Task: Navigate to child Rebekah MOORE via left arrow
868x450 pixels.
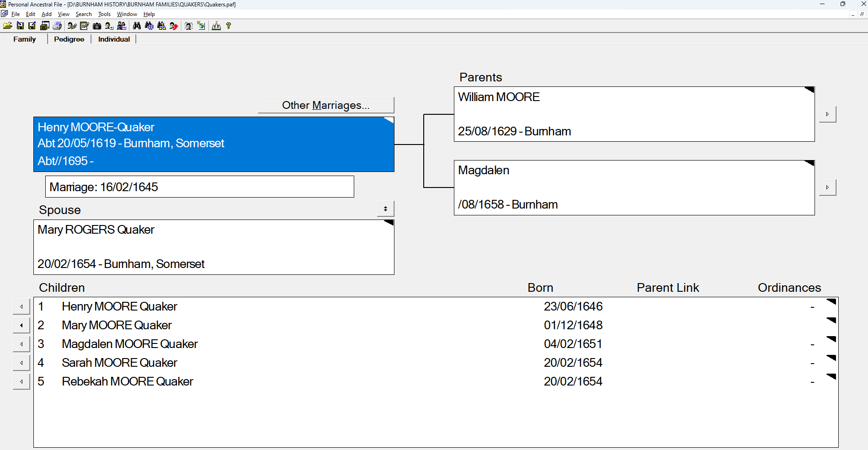Action: (x=21, y=381)
